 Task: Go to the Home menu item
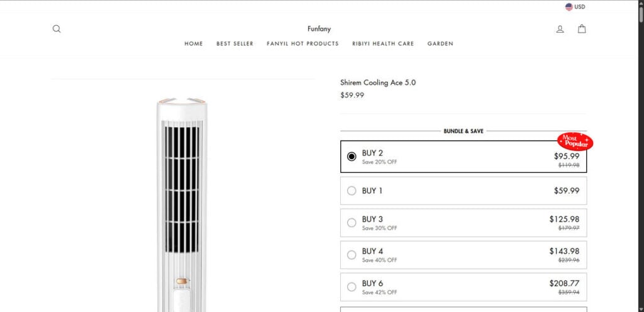194,43
